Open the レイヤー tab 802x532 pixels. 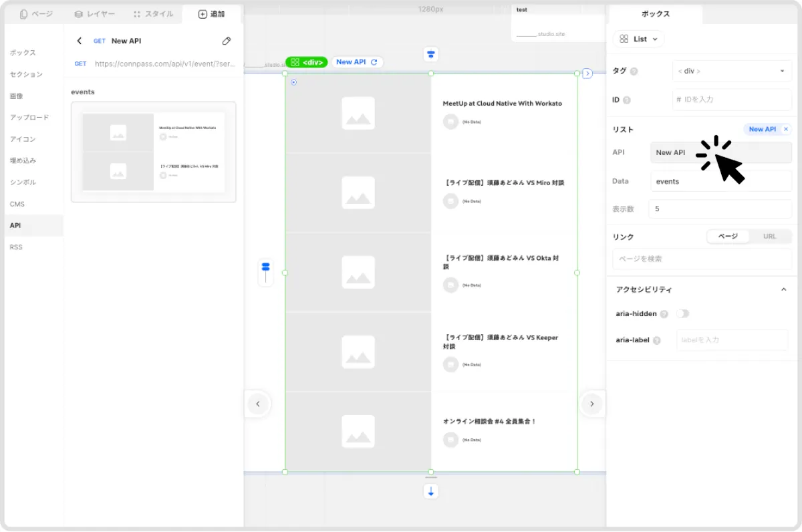(x=94, y=14)
